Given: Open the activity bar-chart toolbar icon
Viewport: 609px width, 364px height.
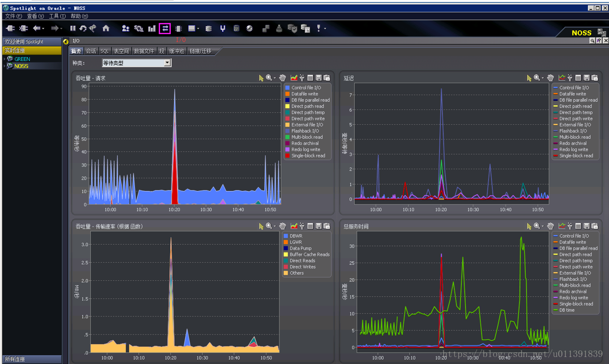Looking at the screenshot, I should [x=151, y=29].
